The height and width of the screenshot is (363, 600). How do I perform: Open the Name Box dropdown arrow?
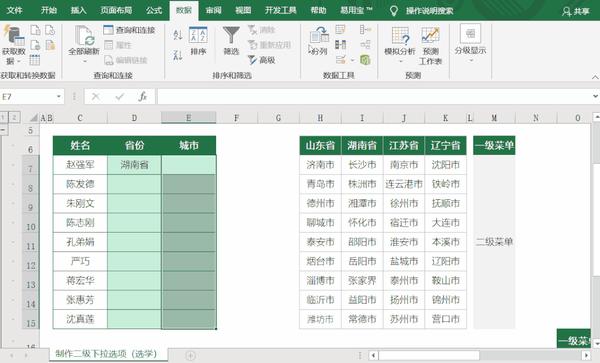59,97
